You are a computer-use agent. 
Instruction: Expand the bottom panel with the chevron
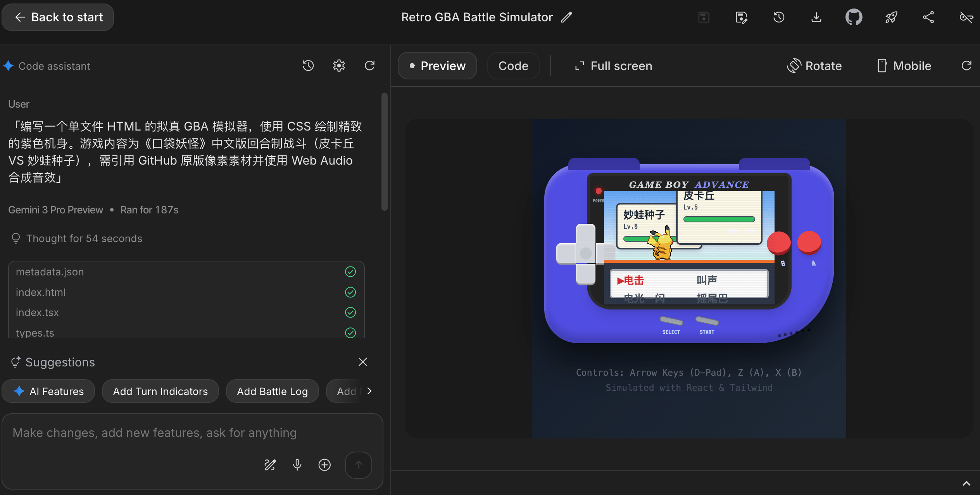[966, 483]
